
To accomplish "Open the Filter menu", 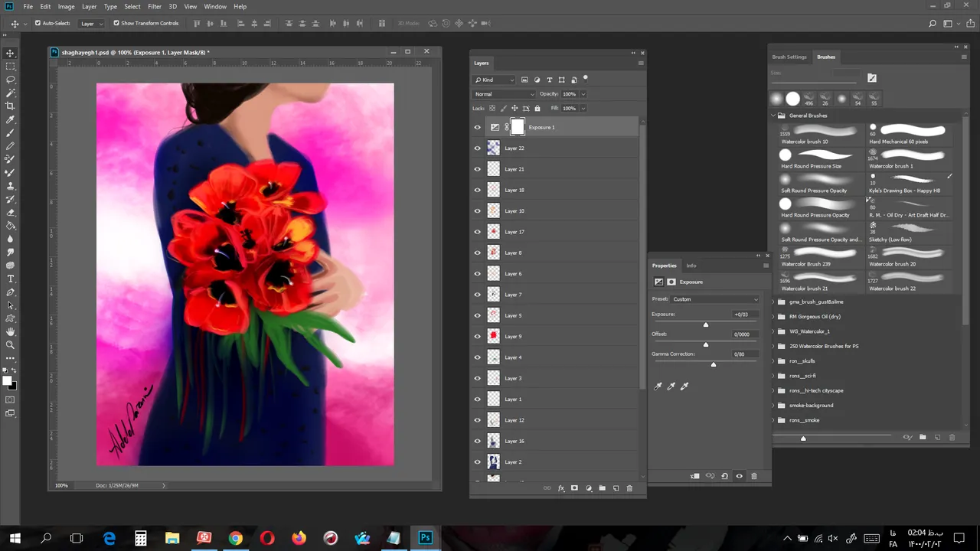I will [x=155, y=7].
